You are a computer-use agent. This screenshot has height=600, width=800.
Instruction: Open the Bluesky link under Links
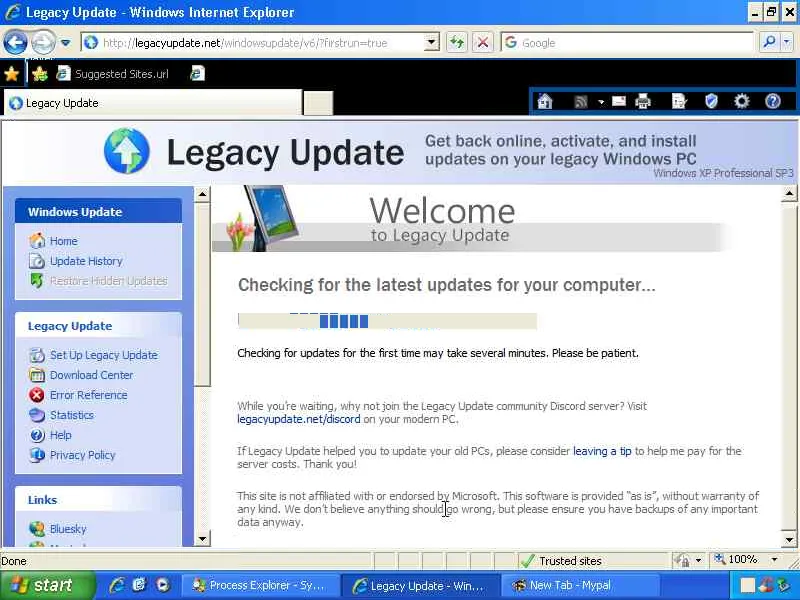coord(68,529)
